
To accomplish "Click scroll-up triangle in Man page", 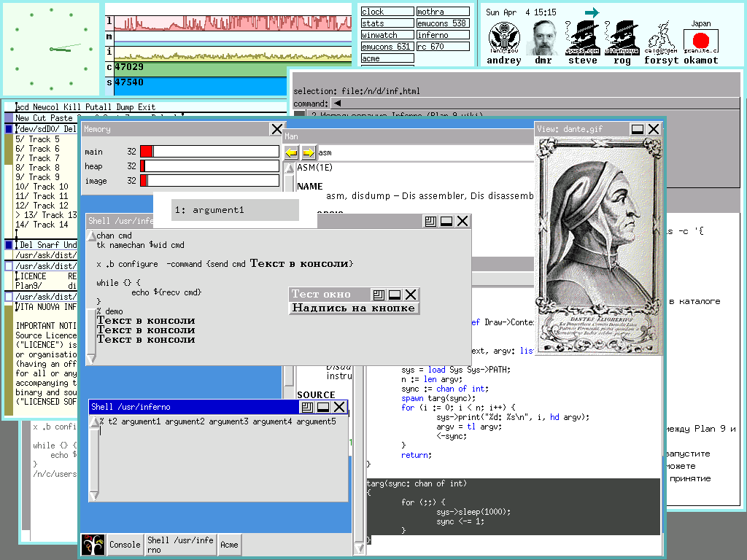I will click(x=288, y=168).
